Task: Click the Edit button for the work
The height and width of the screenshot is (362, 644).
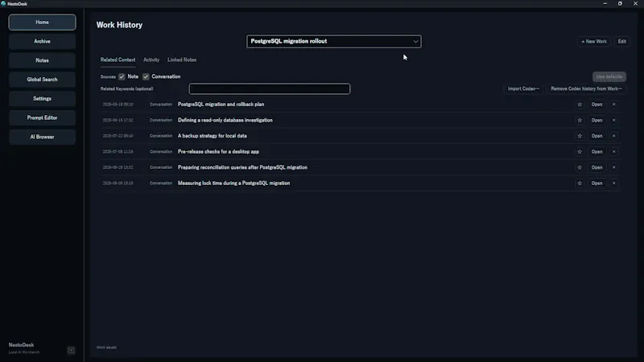Action: coord(621,42)
